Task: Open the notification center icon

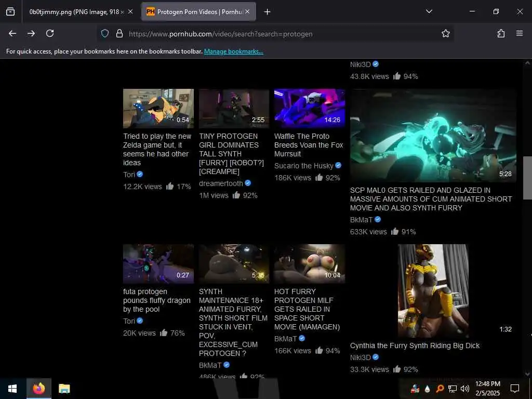Action: coord(515,389)
